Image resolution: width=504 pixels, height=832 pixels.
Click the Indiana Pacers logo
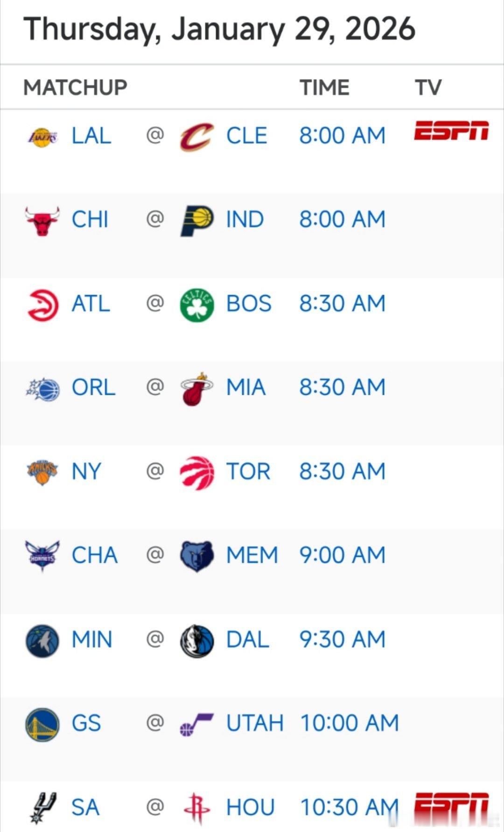click(197, 220)
